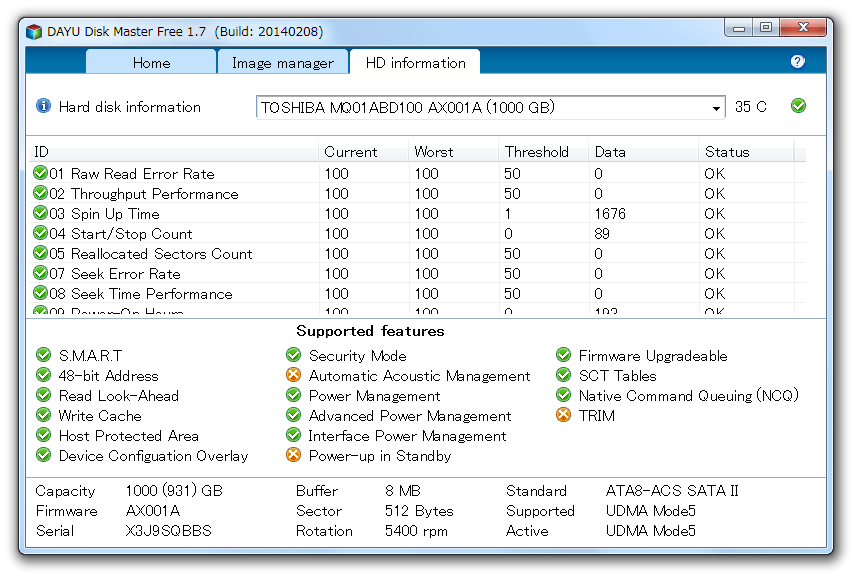The width and height of the screenshot is (856, 578).
Task: Click the Automatic Acoustic Management unsupported icon
Action: 293,375
